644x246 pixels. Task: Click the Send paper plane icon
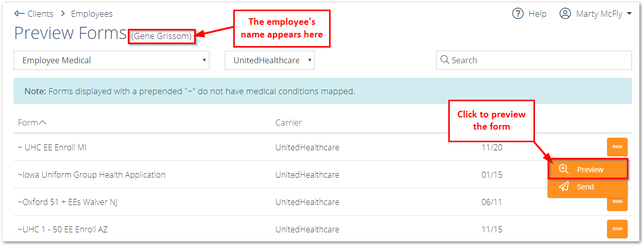(x=563, y=187)
